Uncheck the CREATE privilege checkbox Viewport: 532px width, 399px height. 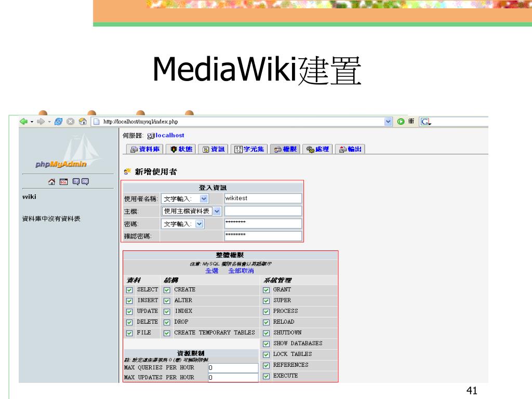pos(167,290)
